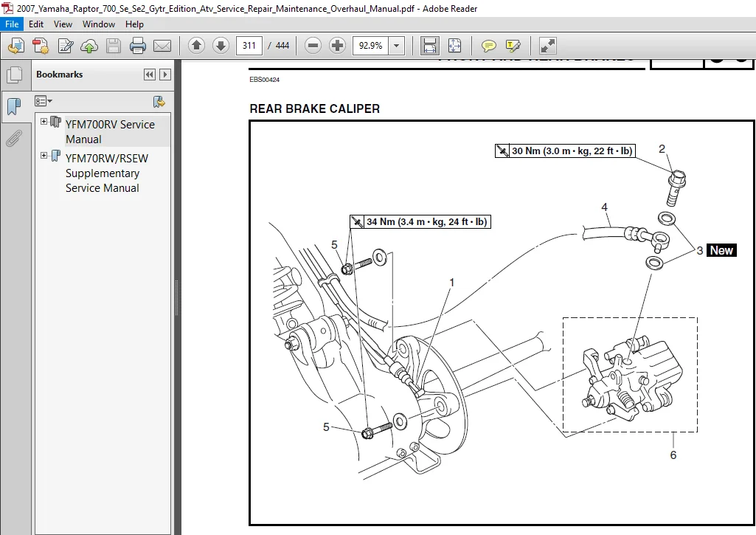Viewport: 756px width, 535px height.
Task: Open the View menu
Action: tap(63, 24)
